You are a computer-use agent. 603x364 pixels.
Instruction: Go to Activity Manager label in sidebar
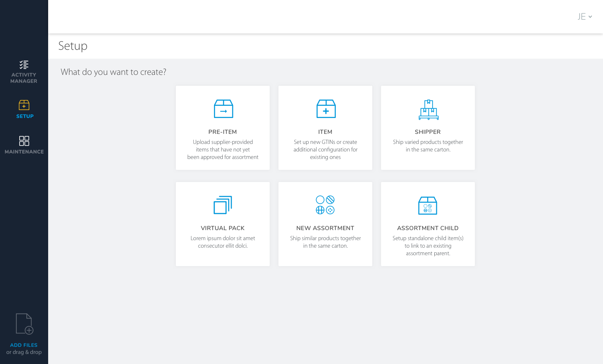pyautogui.click(x=24, y=78)
